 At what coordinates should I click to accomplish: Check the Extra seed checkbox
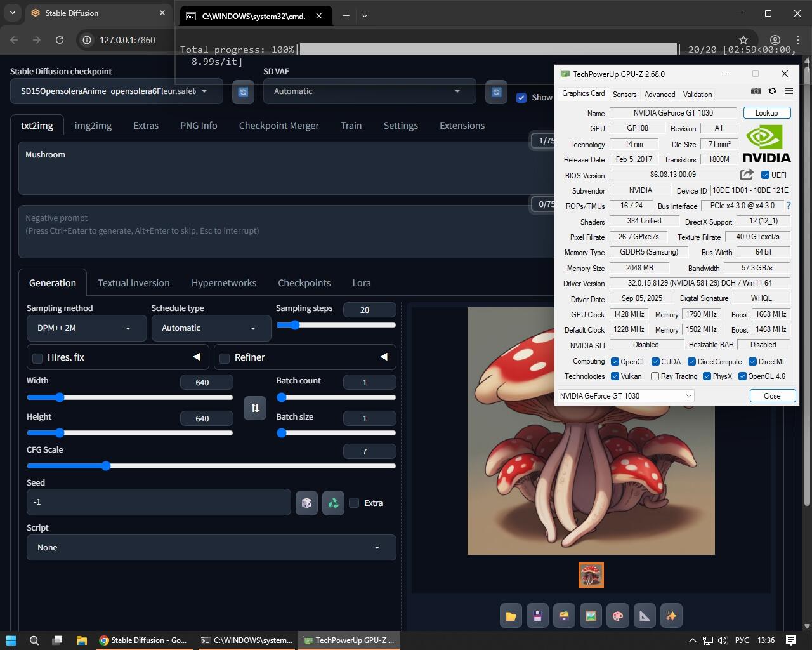354,503
